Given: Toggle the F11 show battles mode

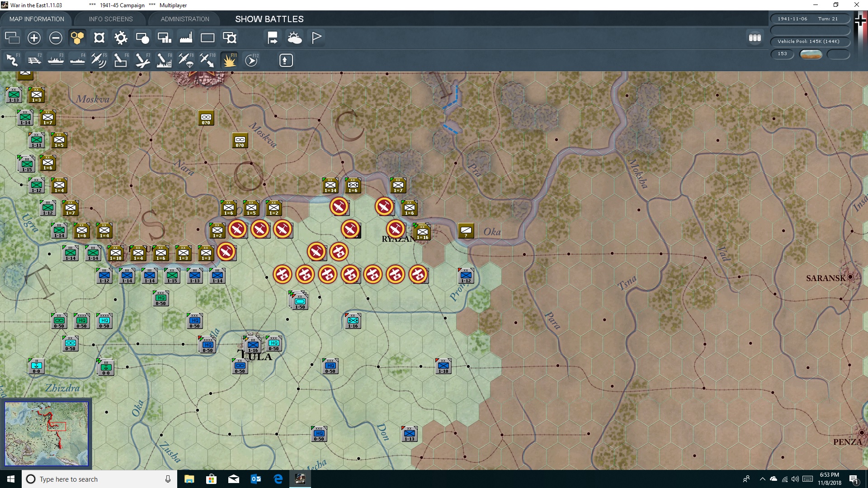Looking at the screenshot, I should (x=230, y=60).
